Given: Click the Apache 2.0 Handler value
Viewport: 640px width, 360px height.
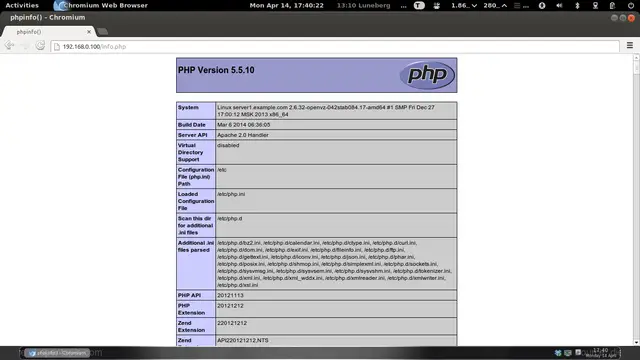Looking at the screenshot, I should coord(243,135).
